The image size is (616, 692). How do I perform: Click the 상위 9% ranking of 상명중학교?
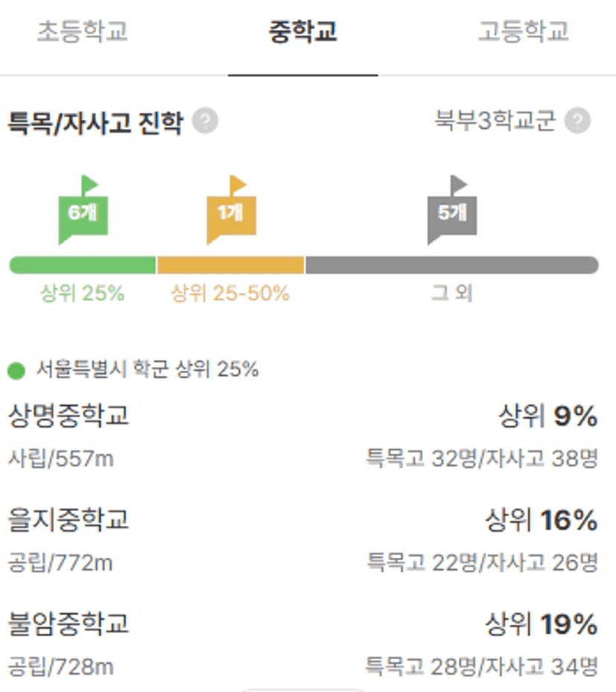[x=548, y=416]
